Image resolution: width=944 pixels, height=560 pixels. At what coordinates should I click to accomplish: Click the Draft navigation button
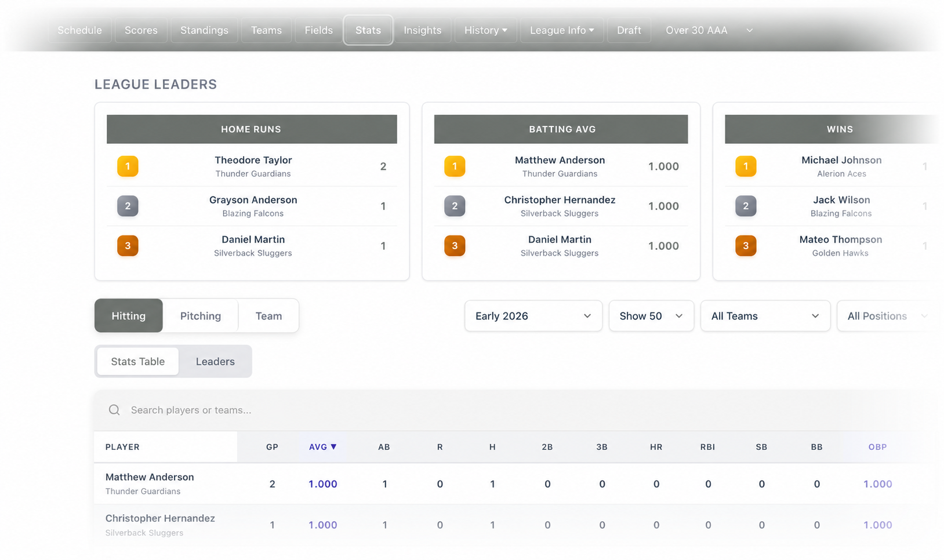(629, 30)
